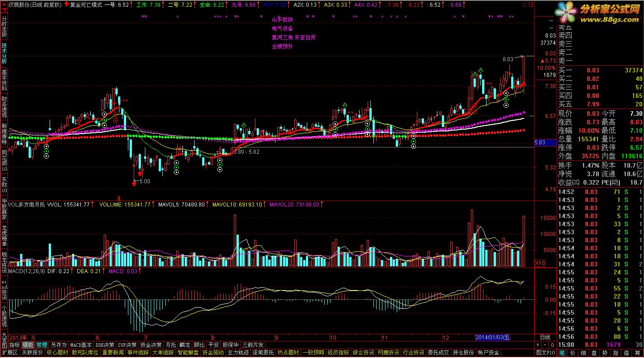The image size is (644, 358).
Task: Select the 指标 bottom tab
Action: click(x=14, y=345)
